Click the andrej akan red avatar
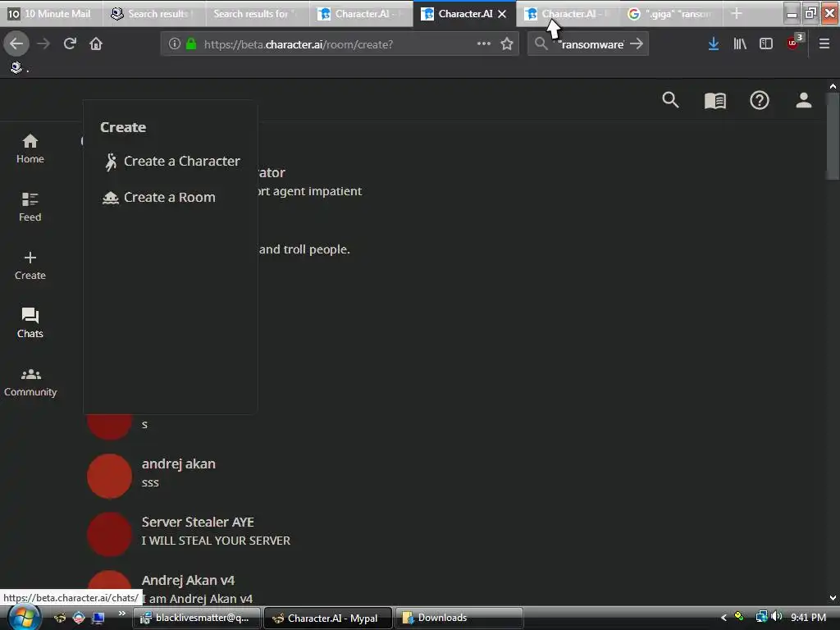 tap(109, 476)
